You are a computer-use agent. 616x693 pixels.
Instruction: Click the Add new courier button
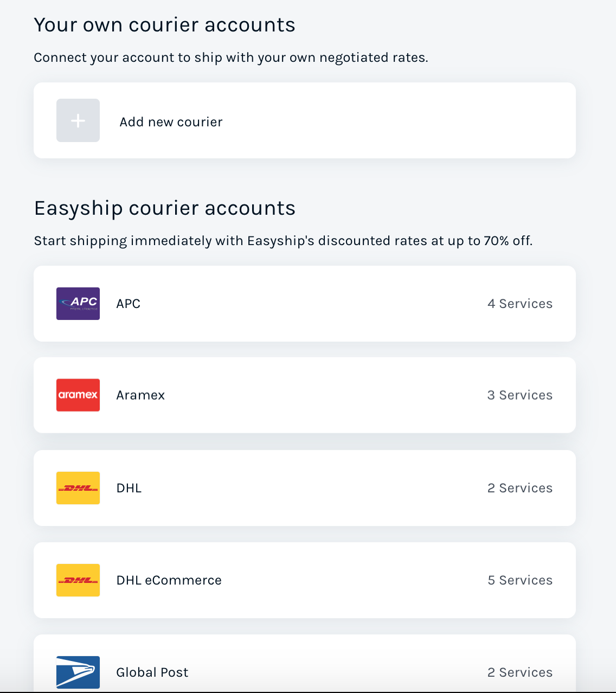(x=171, y=121)
